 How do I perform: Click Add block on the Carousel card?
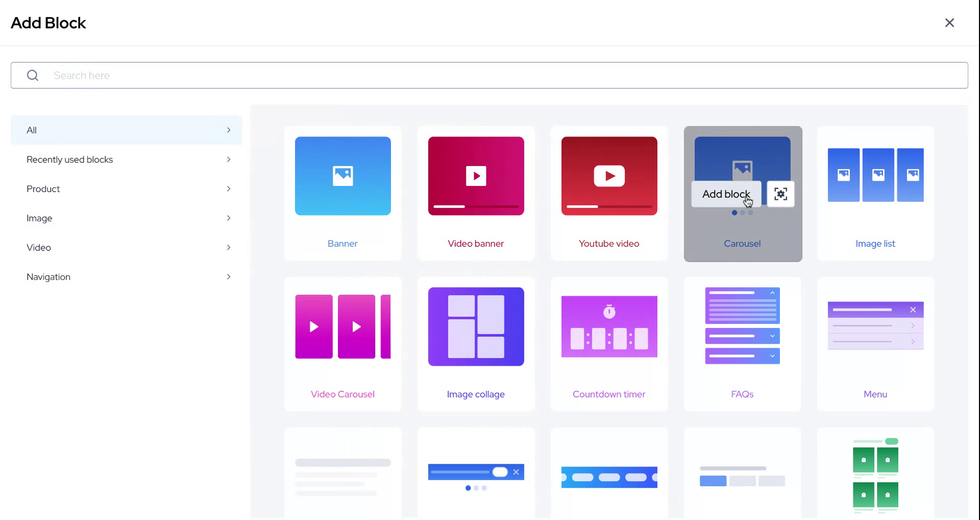tap(726, 194)
